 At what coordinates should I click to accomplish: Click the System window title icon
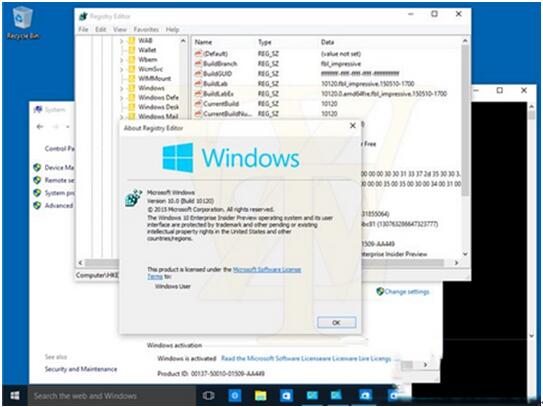click(37, 110)
